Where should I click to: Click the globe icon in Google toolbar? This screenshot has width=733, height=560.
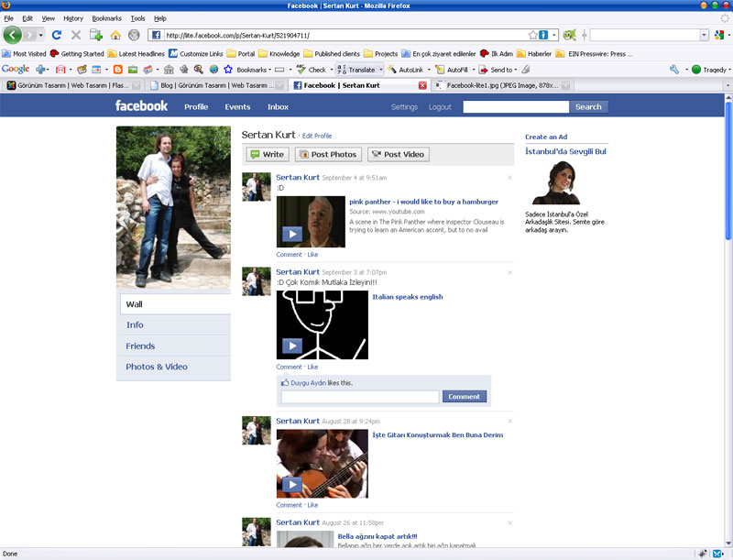pyautogui.click(x=213, y=70)
